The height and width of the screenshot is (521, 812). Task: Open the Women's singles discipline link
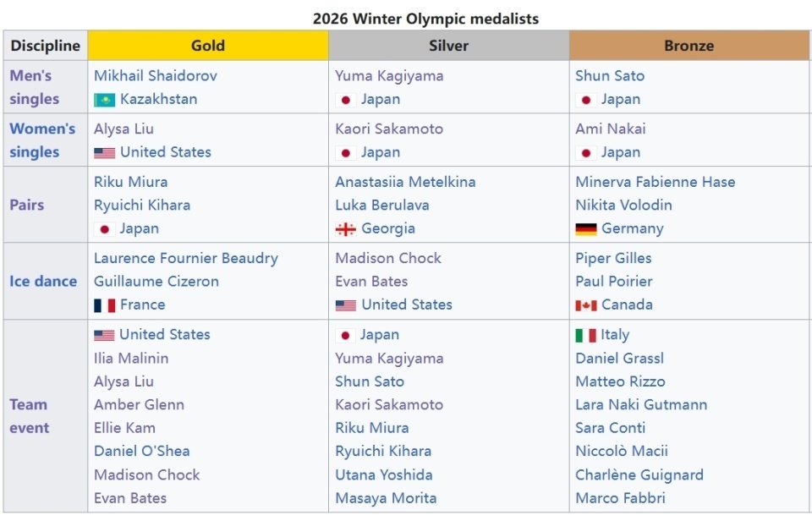tap(42, 140)
